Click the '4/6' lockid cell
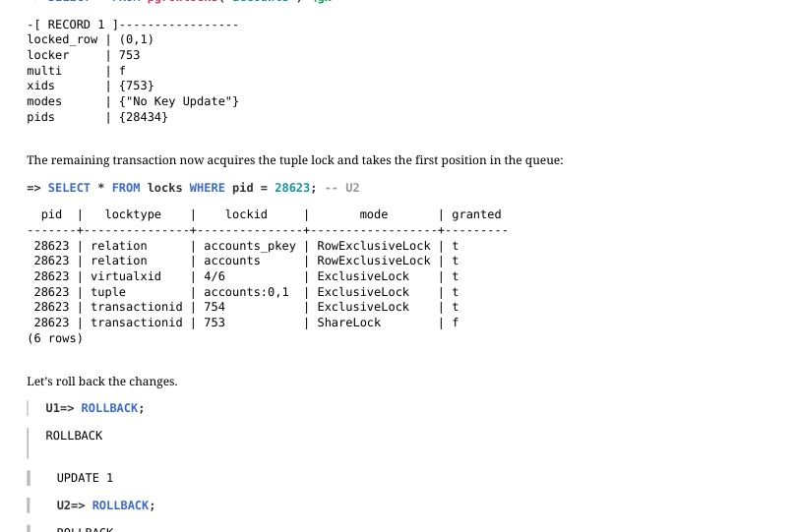 [214, 276]
